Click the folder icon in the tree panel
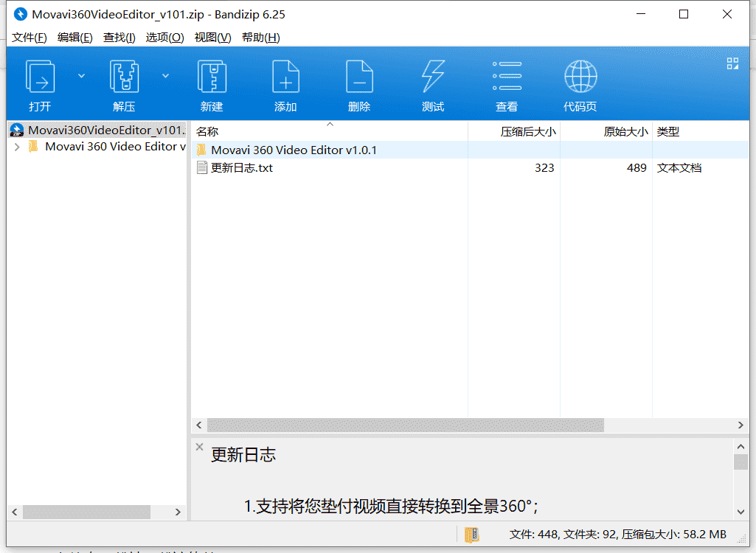The width and height of the screenshot is (756, 553). point(33,146)
